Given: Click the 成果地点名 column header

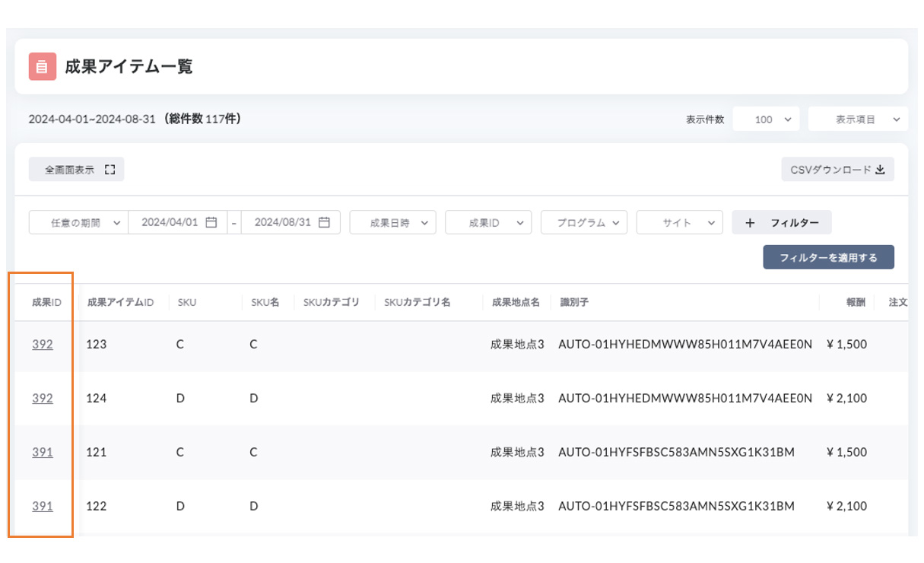Looking at the screenshot, I should coord(516,302).
